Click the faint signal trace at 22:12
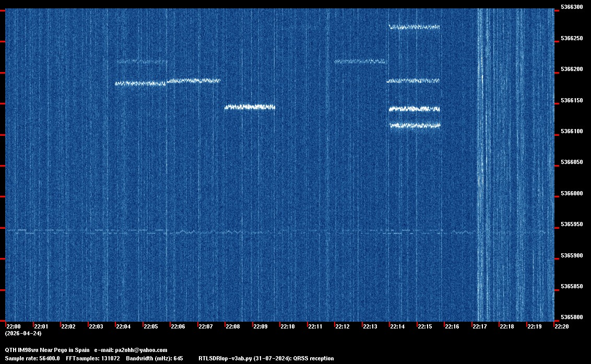This screenshot has height=364, width=591. pyautogui.click(x=360, y=61)
